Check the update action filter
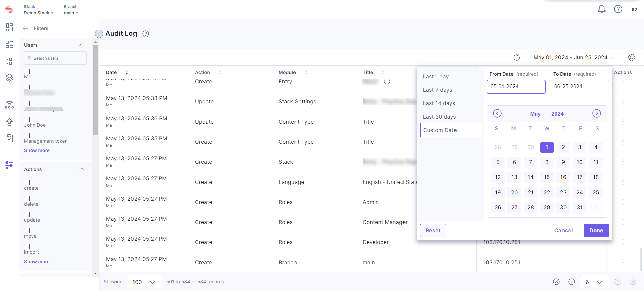Screen dimensions: 644x291 point(27,215)
